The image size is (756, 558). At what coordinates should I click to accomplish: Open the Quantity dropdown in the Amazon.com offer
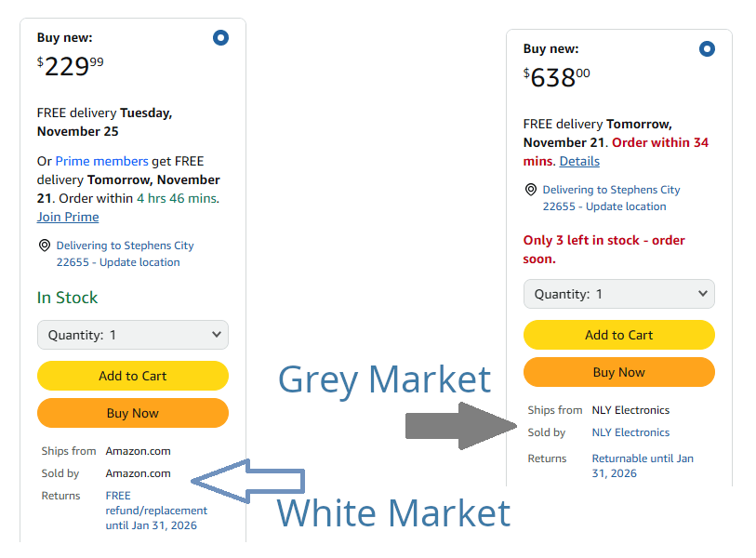coord(133,335)
